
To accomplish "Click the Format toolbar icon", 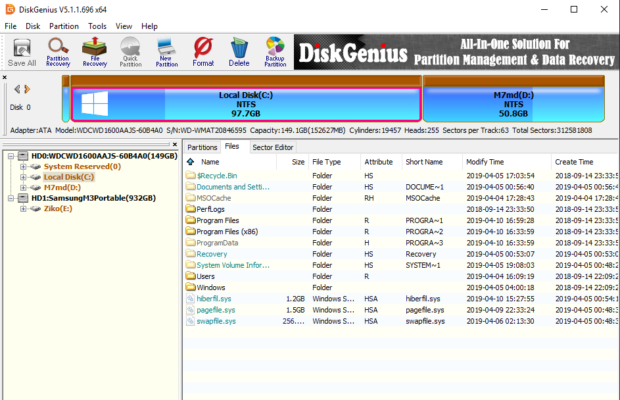I will [x=203, y=52].
